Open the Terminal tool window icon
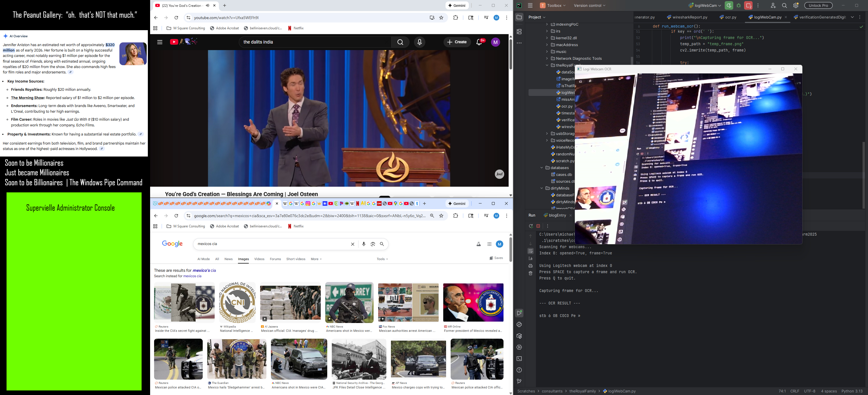 point(519,359)
